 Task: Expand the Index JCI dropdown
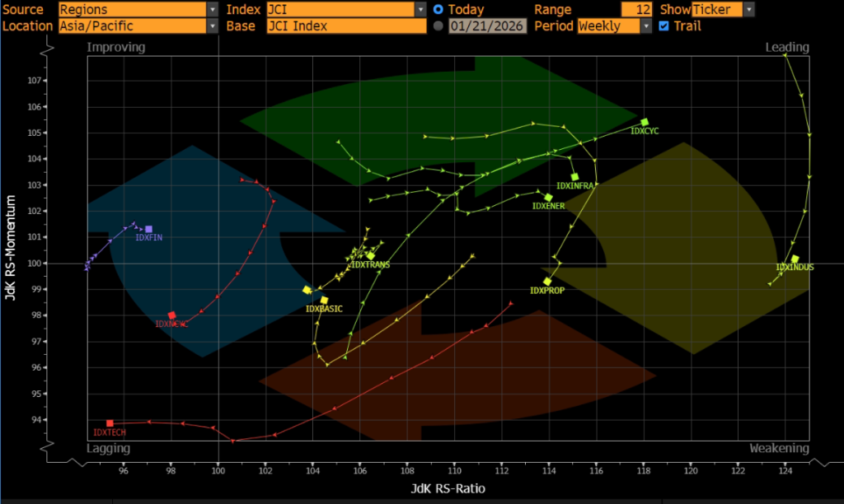(420, 10)
